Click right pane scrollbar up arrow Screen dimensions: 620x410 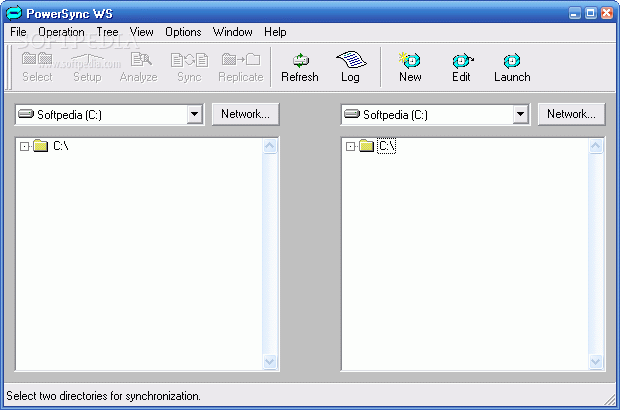click(595, 146)
